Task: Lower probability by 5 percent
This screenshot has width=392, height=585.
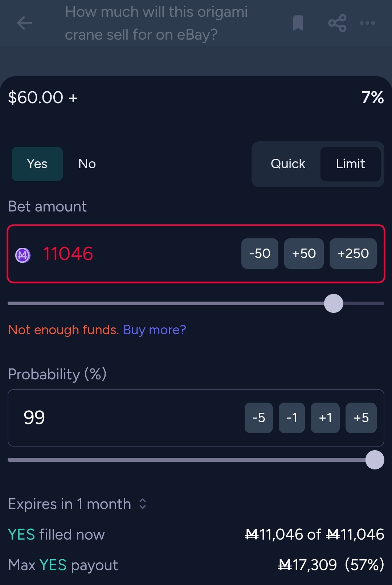Action: coord(258,418)
